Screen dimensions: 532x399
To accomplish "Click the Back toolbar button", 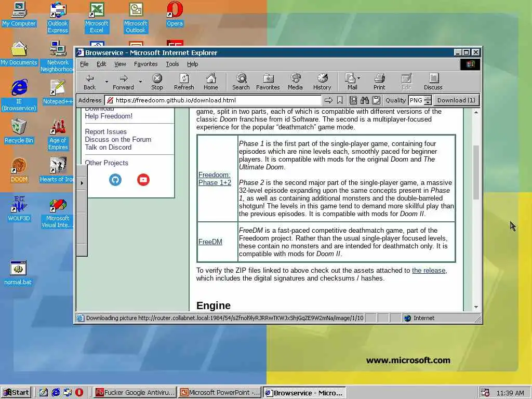I will (x=89, y=82).
